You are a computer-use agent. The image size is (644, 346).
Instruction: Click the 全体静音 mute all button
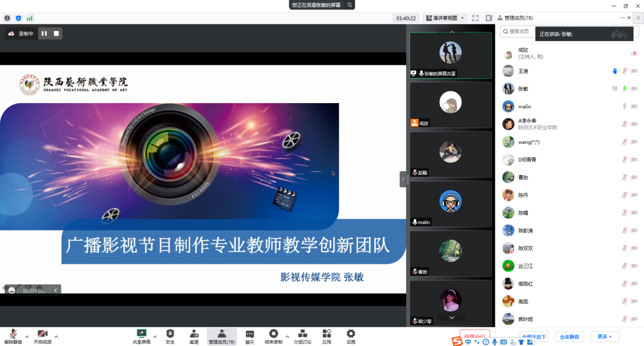[x=569, y=337]
